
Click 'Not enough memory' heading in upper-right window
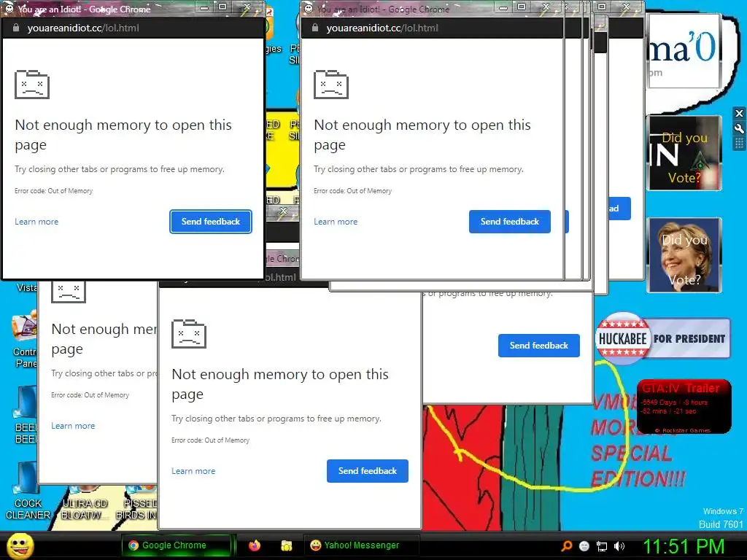click(x=422, y=134)
